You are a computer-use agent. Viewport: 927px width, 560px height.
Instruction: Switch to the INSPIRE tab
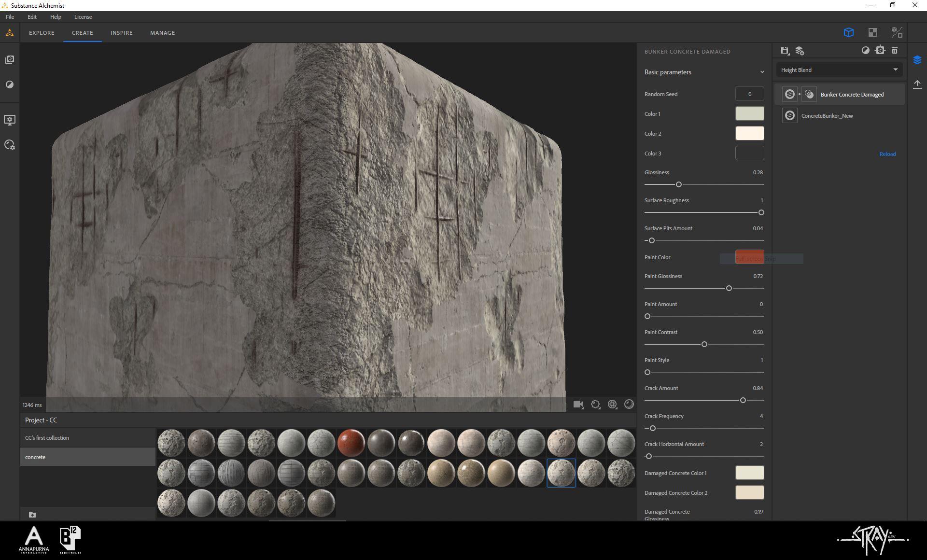pyautogui.click(x=121, y=33)
